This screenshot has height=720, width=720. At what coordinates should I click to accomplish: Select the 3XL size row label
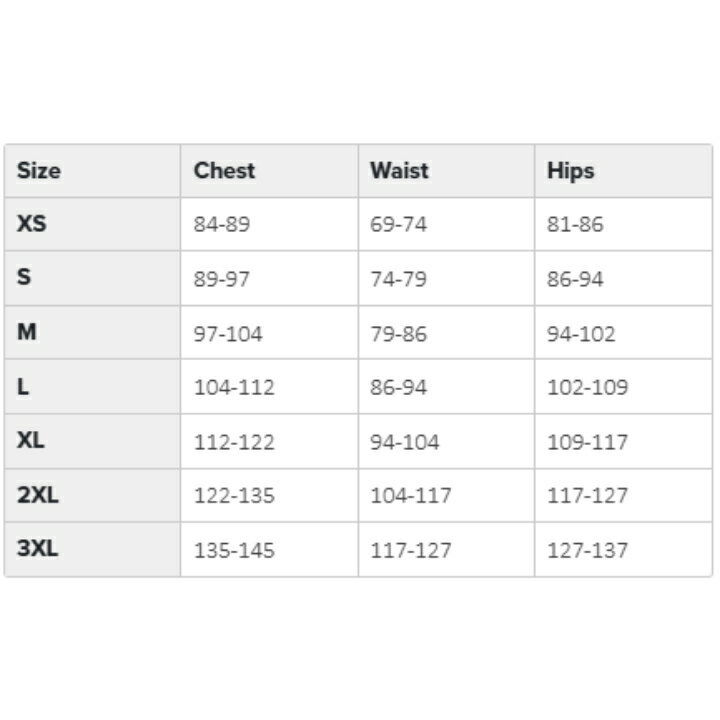[x=38, y=549]
